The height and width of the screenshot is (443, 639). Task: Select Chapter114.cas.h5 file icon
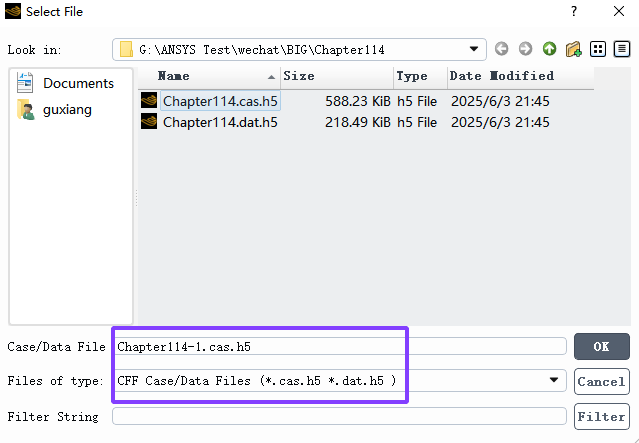[149, 100]
